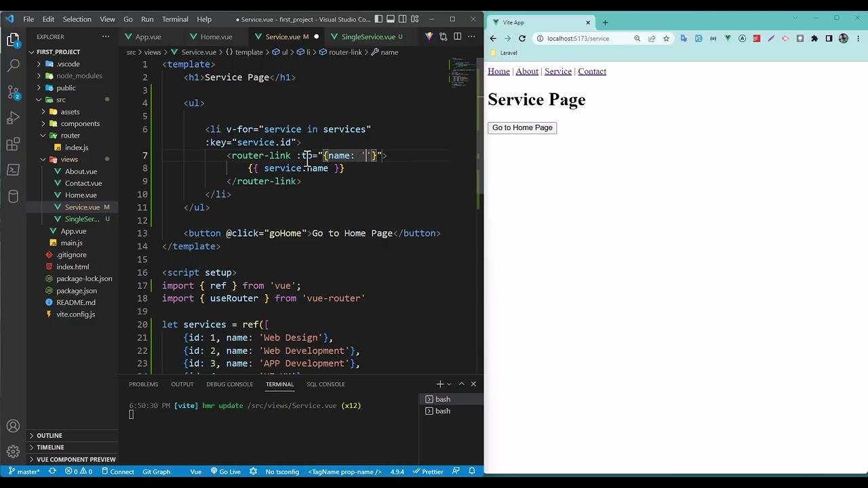Screen dimensions: 868x488
Task: Open the Source Control view
Action: 13,92
